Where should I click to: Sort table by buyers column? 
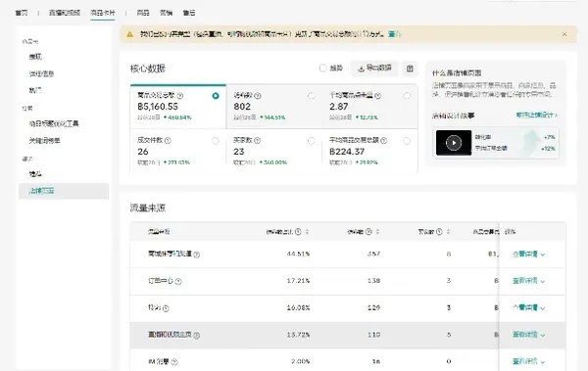[448, 232]
